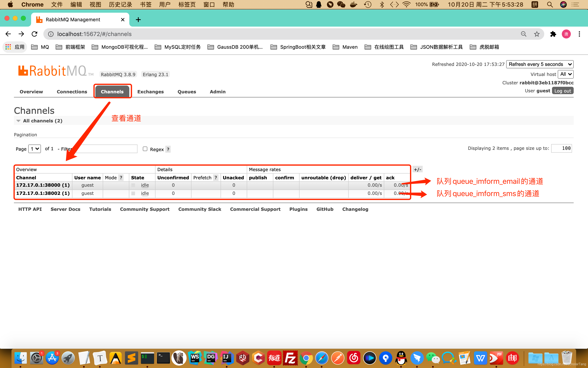This screenshot has width=588, height=368.
Task: Open WebStorm from the Dock
Action: coord(195,358)
